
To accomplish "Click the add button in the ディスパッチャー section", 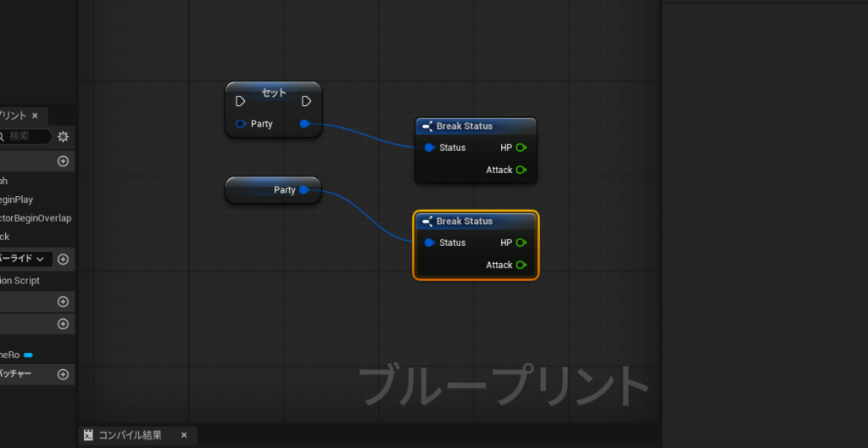I will [63, 374].
